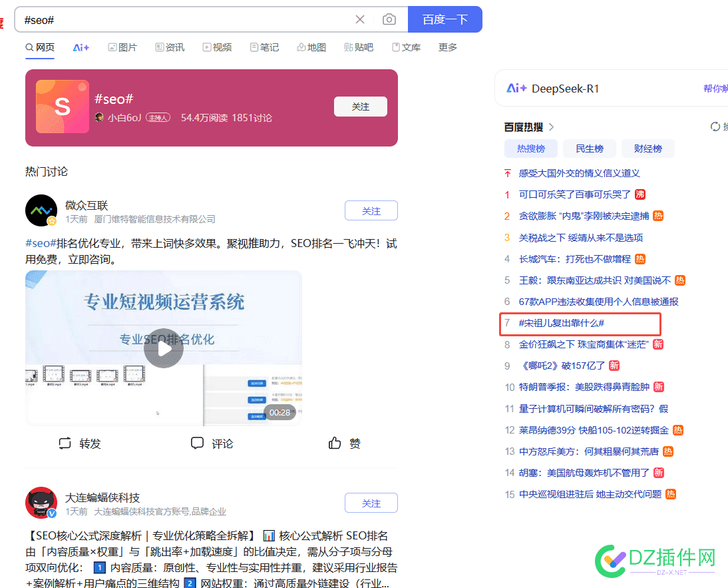This screenshot has width=728, height=588.
Task: Like the post with the 赞 thumbs-up icon
Action: [x=335, y=443]
